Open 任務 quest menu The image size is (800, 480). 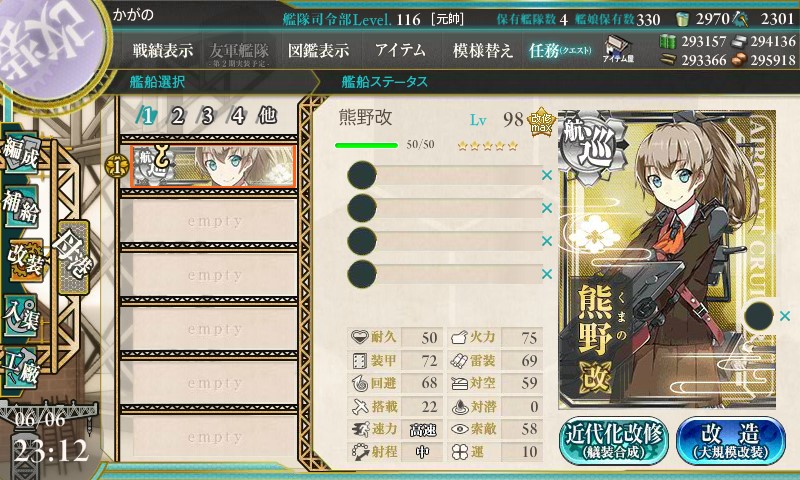pos(560,50)
